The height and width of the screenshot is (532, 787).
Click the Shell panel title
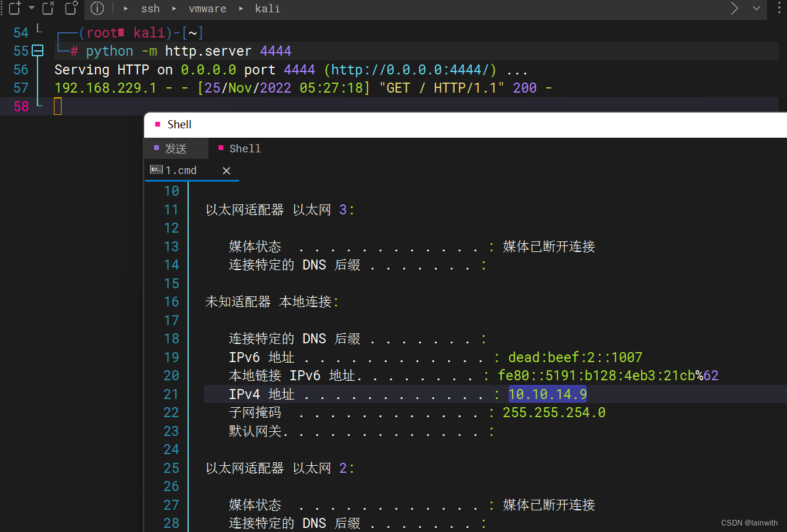[x=179, y=124]
